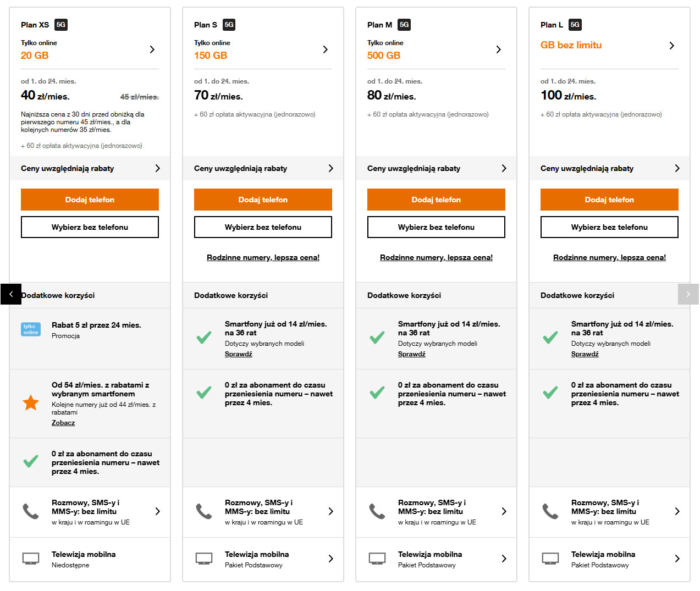Click the phone icon in Plan L
700x591 pixels.
550,511
